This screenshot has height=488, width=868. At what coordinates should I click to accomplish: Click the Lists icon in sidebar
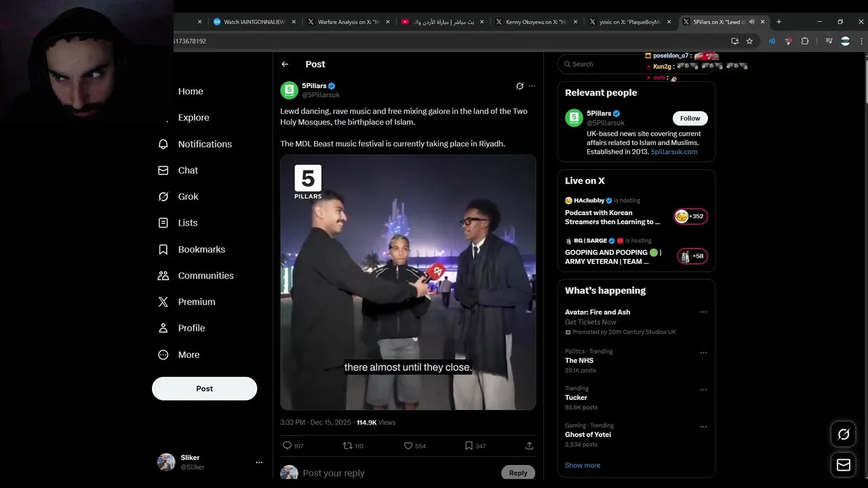point(163,223)
